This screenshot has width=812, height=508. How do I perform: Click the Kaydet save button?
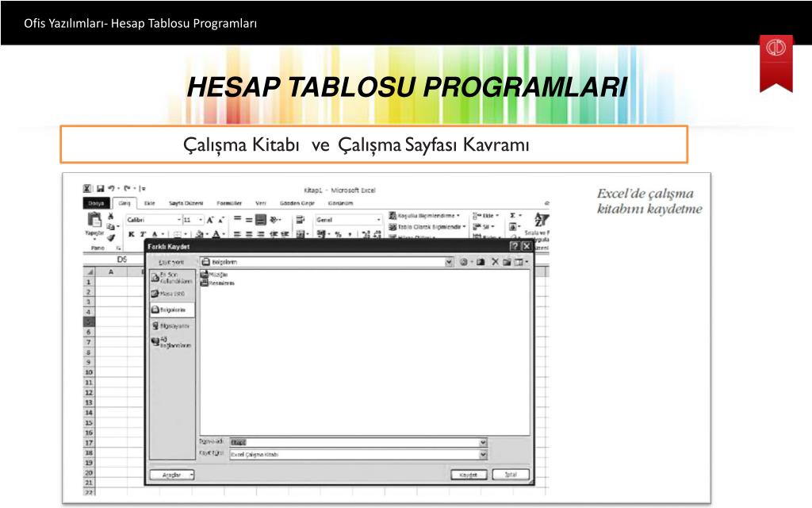coord(469,475)
